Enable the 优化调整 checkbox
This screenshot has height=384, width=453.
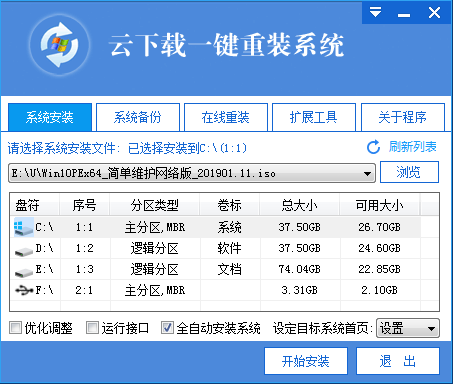pos(15,328)
